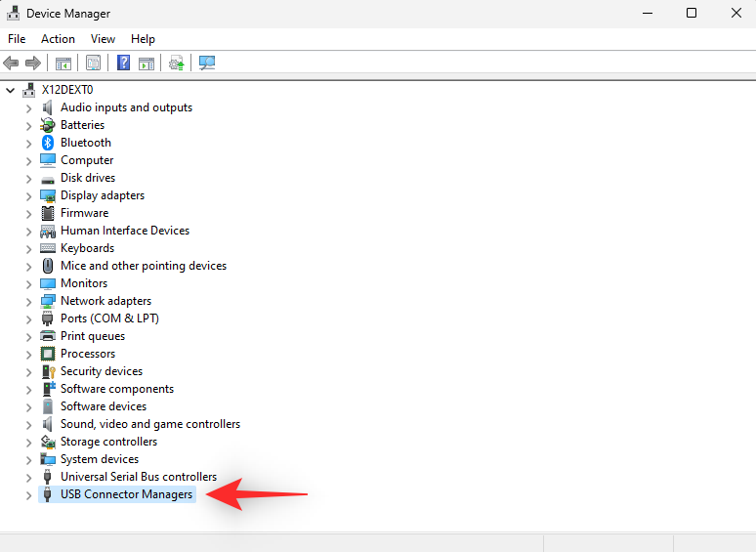The height and width of the screenshot is (552, 756).
Task: Open the Properties toolbar icon
Action: click(93, 63)
